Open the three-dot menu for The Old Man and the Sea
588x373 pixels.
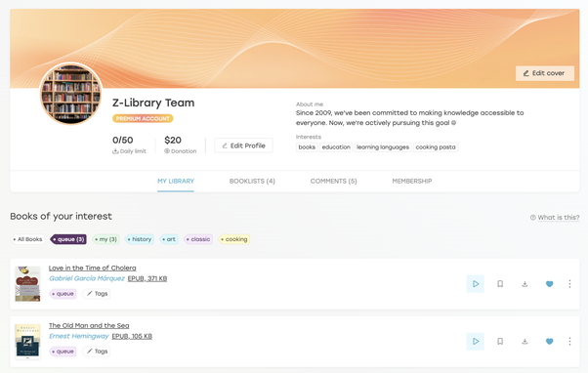569,341
